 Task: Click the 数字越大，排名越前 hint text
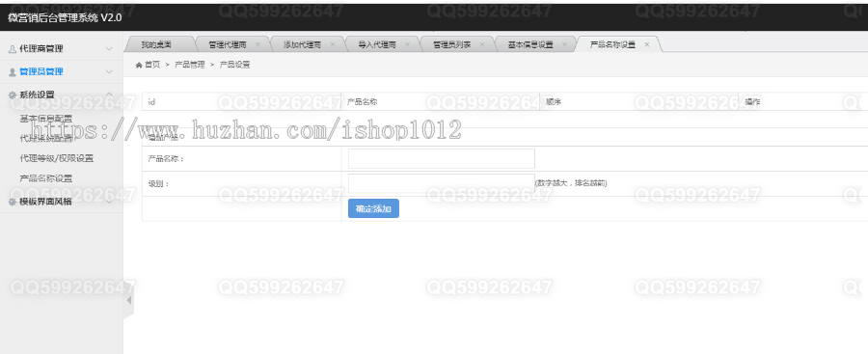571,183
